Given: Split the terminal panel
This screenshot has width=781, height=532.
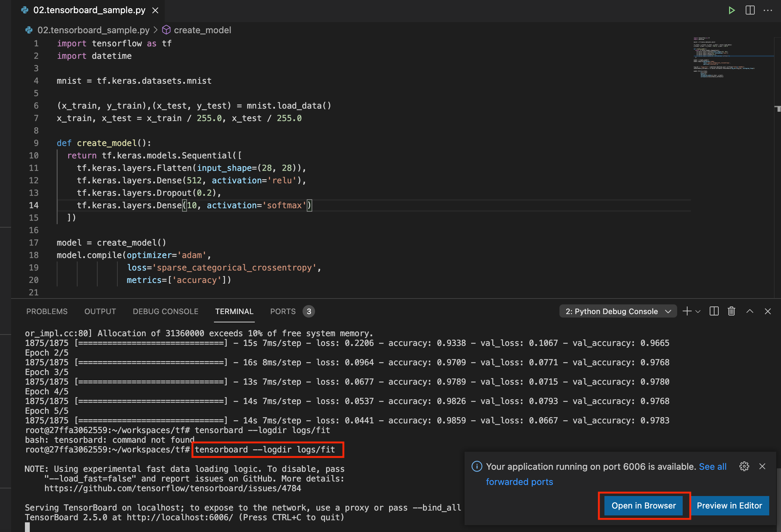Looking at the screenshot, I should [714, 311].
